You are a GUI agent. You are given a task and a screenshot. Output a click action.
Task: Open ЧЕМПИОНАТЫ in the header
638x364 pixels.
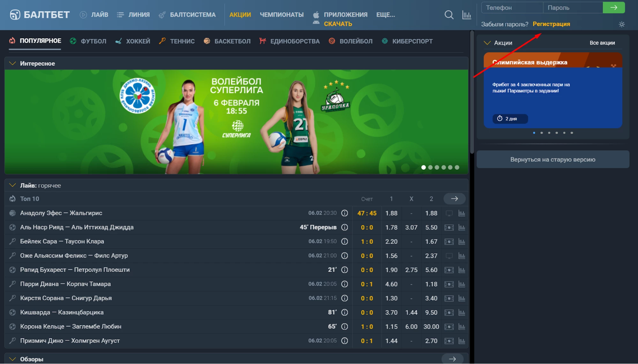(x=281, y=15)
